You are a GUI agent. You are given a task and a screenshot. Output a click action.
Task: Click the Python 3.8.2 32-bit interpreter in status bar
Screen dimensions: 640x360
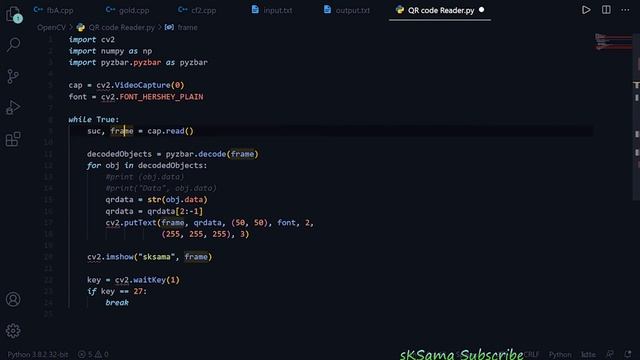click(x=38, y=354)
